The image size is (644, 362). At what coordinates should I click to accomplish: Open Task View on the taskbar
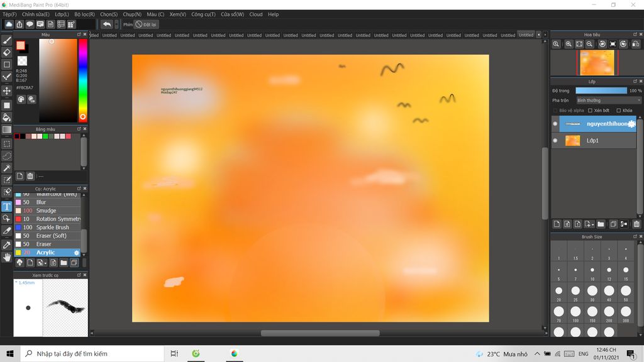(174, 353)
